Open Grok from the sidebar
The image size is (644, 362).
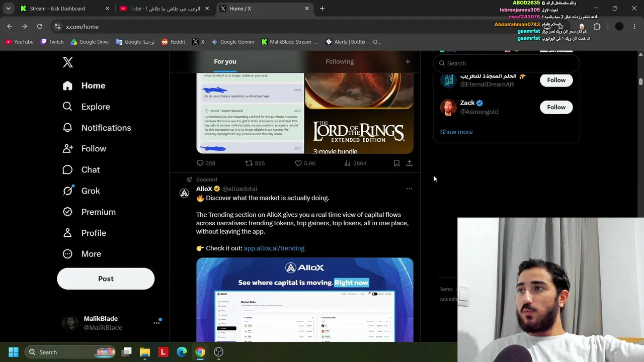point(81,191)
